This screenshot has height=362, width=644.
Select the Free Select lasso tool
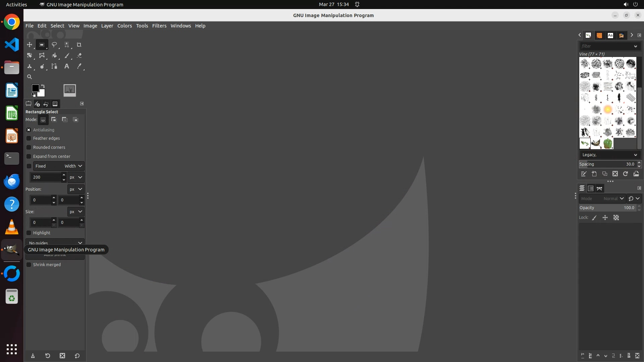point(54,45)
